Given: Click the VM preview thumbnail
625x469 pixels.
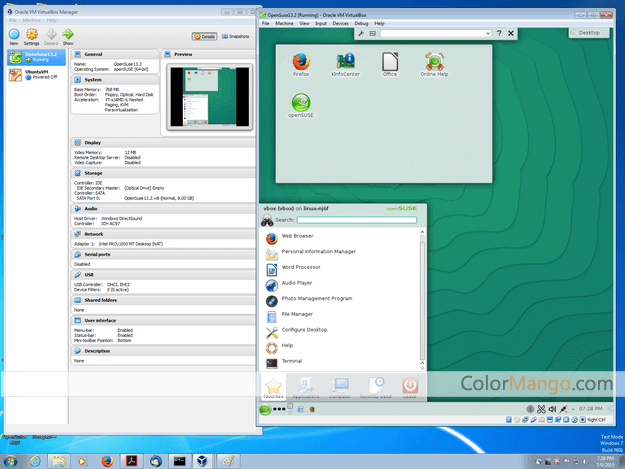Looking at the screenshot, I should click(210, 97).
